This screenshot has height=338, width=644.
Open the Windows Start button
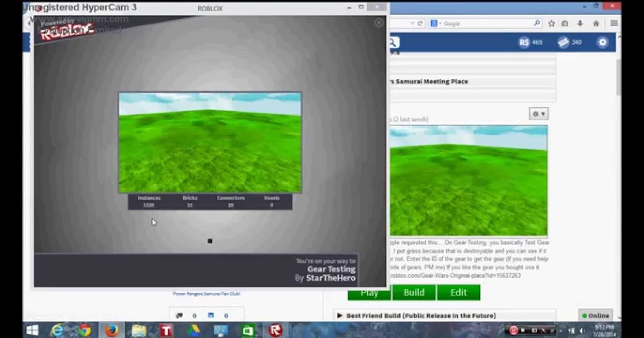(x=32, y=330)
